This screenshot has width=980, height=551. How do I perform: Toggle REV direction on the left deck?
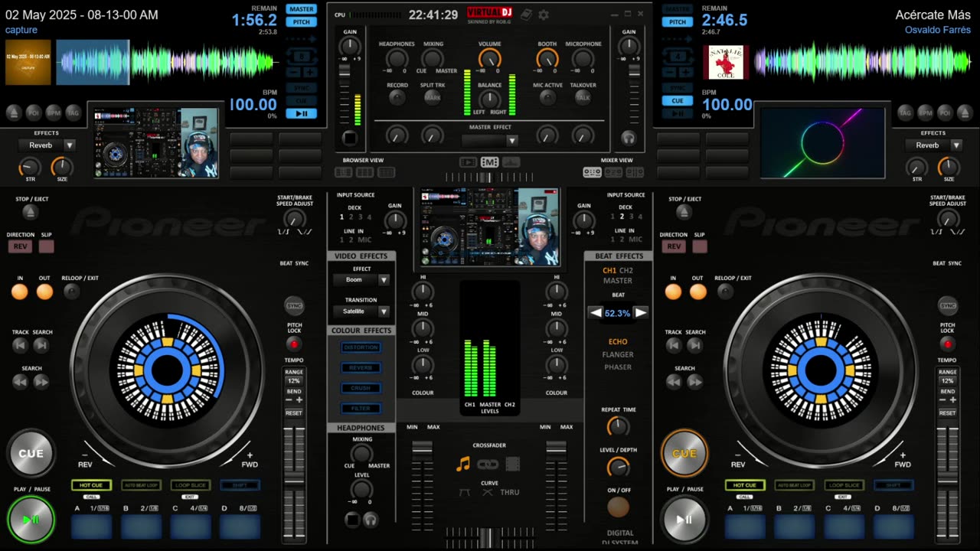point(20,246)
